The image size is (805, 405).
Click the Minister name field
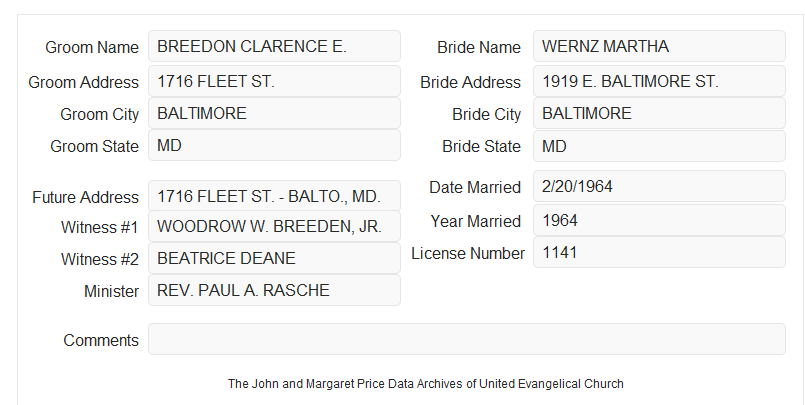274,290
